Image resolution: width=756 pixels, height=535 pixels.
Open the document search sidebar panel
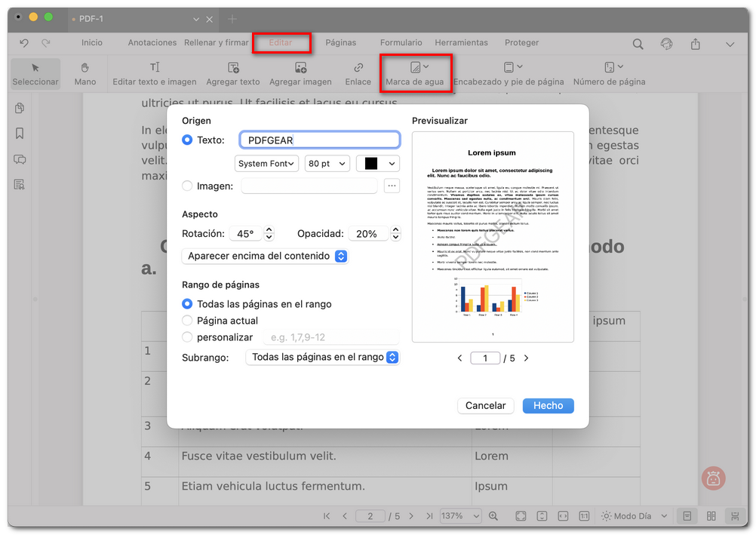20,184
